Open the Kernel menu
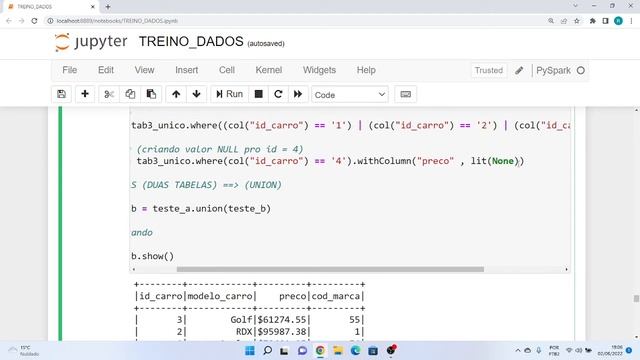The height and width of the screenshot is (360, 640). coord(269,70)
